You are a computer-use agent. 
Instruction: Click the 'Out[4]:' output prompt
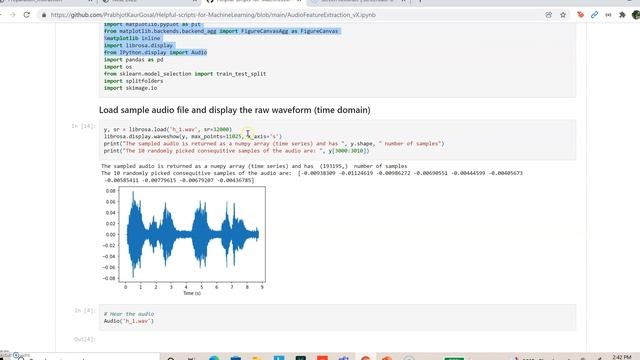coord(85,339)
